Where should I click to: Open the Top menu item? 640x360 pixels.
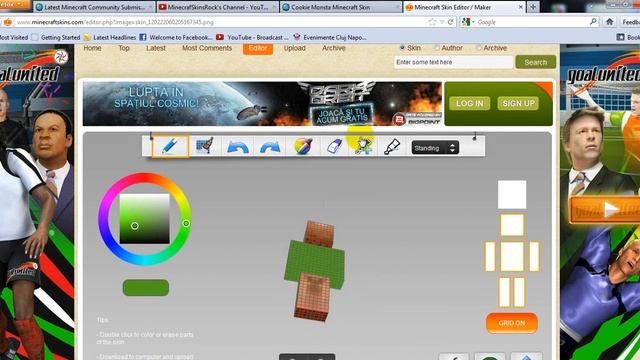[x=124, y=48]
